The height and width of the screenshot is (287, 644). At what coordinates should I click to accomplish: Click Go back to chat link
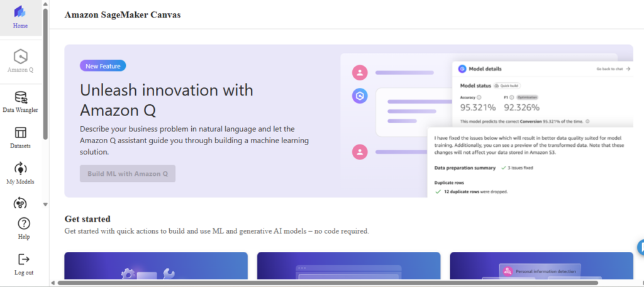click(x=613, y=69)
